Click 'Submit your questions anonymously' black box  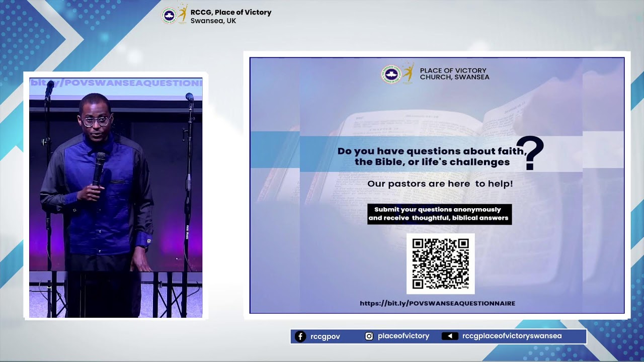coord(439,214)
